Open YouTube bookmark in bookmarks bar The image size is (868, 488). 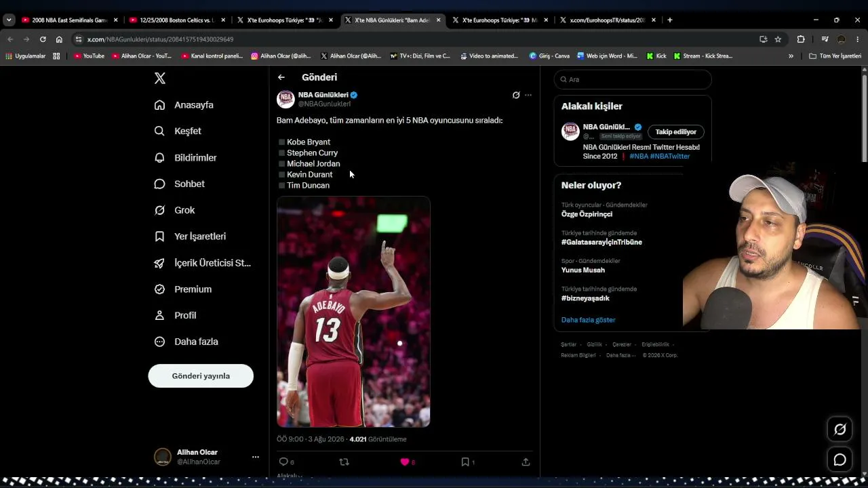(x=89, y=56)
